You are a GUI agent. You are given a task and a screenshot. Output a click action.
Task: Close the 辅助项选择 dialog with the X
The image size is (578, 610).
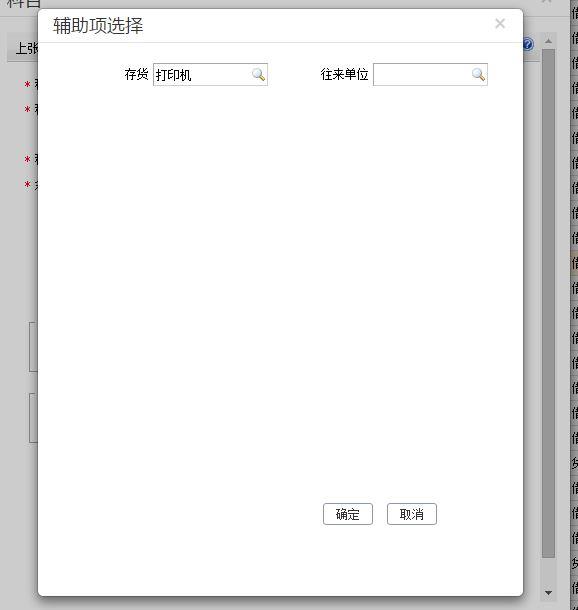(500, 24)
